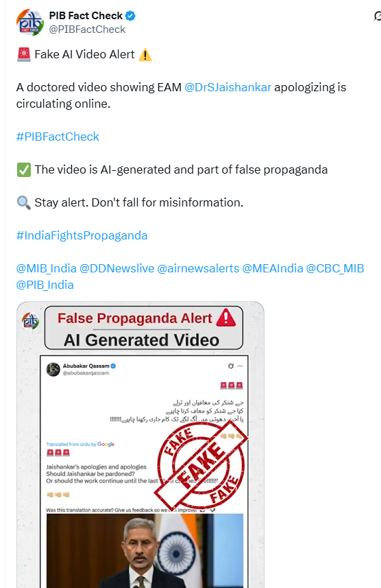Click the red siren emoji before Fake AI Video Alert
The image size is (381, 588).
pos(23,55)
